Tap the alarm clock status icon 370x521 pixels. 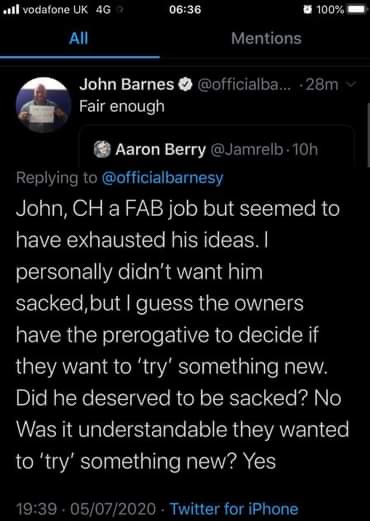(307, 10)
